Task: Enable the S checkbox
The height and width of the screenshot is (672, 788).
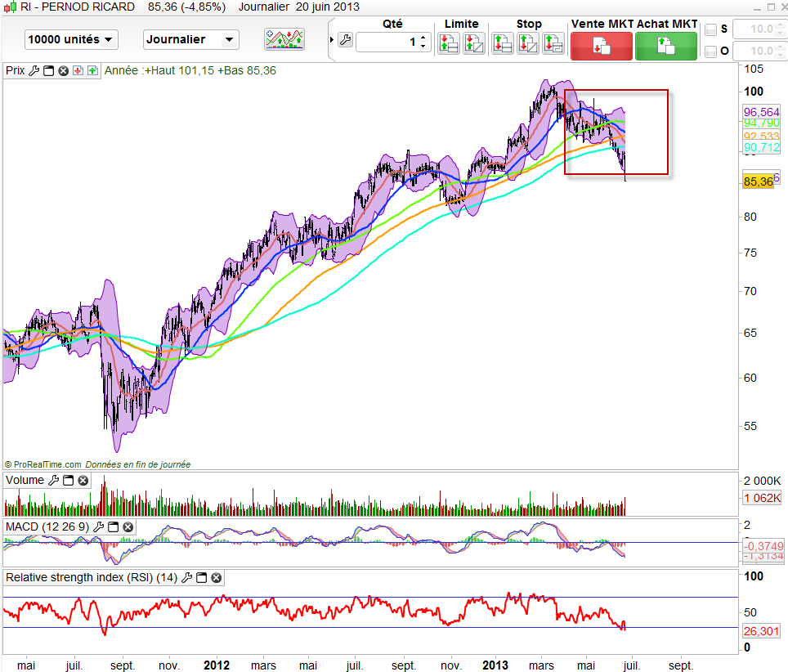Action: [711, 30]
